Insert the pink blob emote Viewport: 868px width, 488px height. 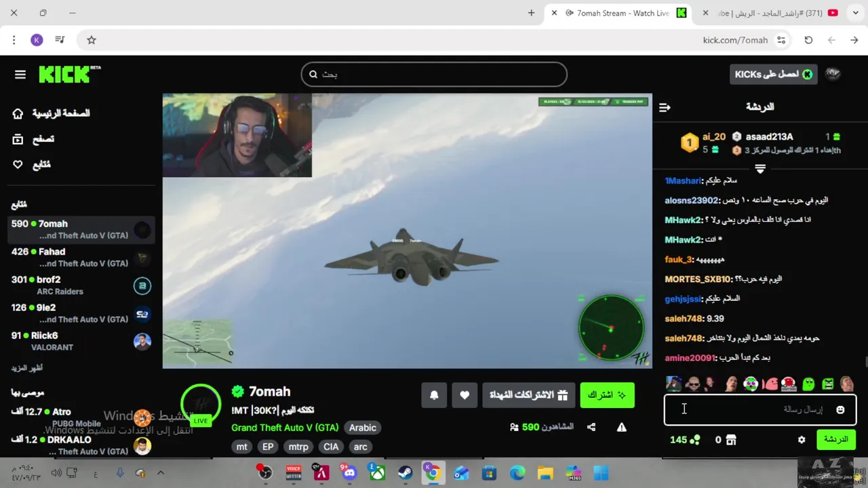click(x=770, y=384)
